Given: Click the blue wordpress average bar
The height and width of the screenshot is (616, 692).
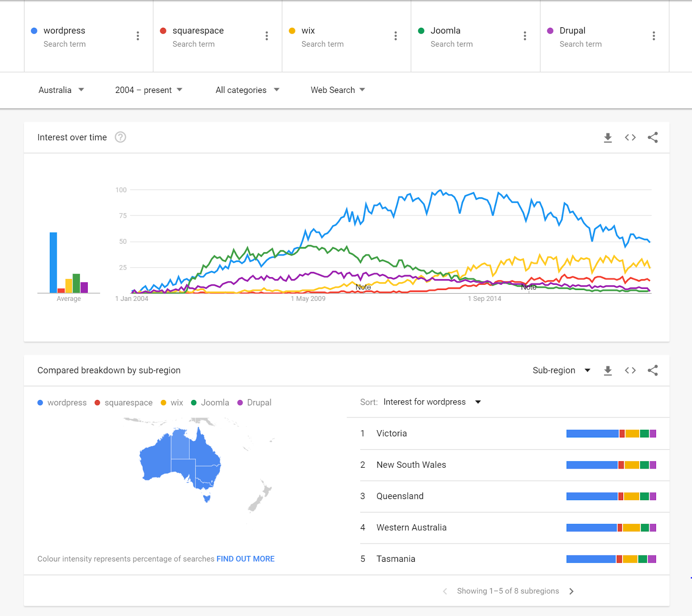Looking at the screenshot, I should pyautogui.click(x=53, y=263).
